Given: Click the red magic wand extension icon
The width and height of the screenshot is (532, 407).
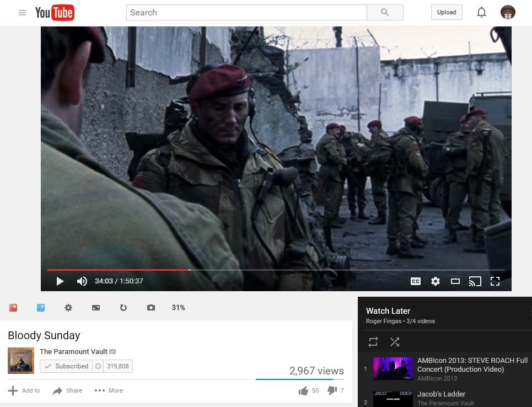Looking at the screenshot, I should click(x=13, y=308).
